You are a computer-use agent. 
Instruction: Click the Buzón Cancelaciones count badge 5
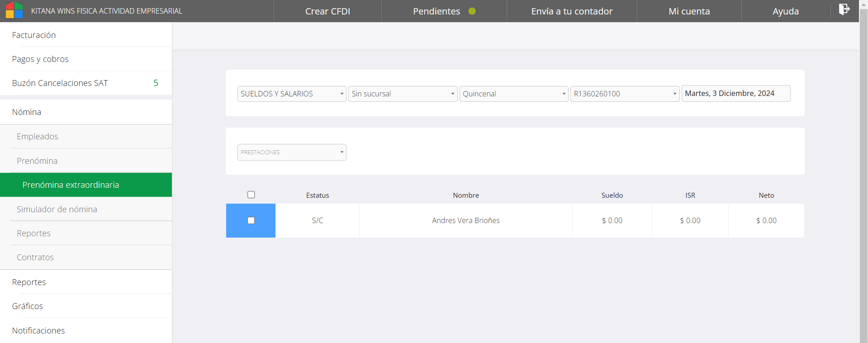pyautogui.click(x=156, y=83)
